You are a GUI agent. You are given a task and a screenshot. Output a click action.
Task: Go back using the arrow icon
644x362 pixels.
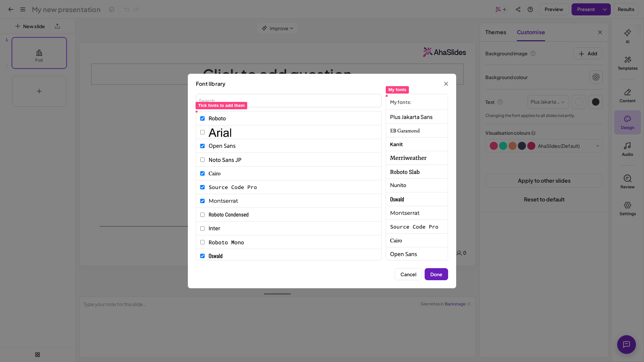(11, 9)
